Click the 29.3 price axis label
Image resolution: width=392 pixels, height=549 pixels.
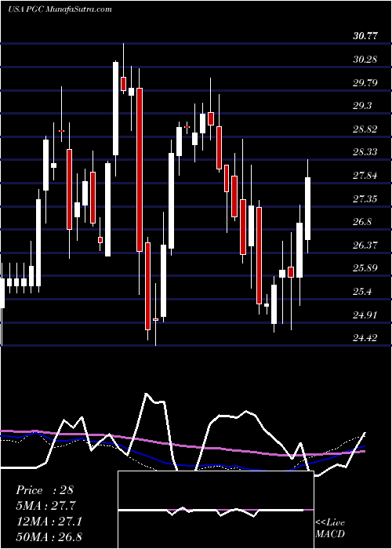point(362,106)
